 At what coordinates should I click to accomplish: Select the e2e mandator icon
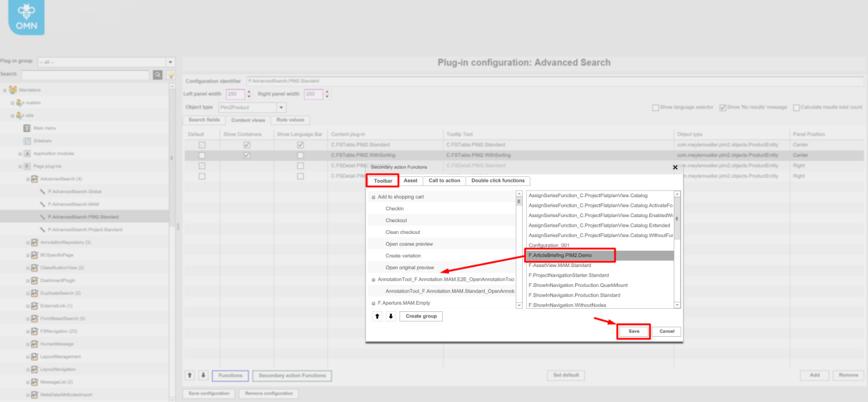pos(20,115)
